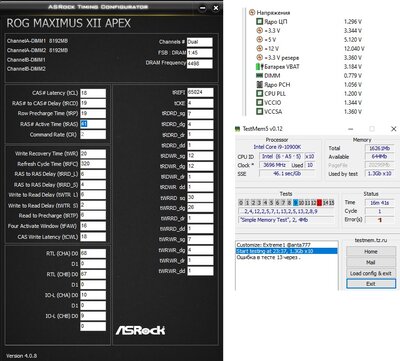This screenshot has height=361, width=400.
Task: Click the tREFI value field
Action: (x=200, y=92)
